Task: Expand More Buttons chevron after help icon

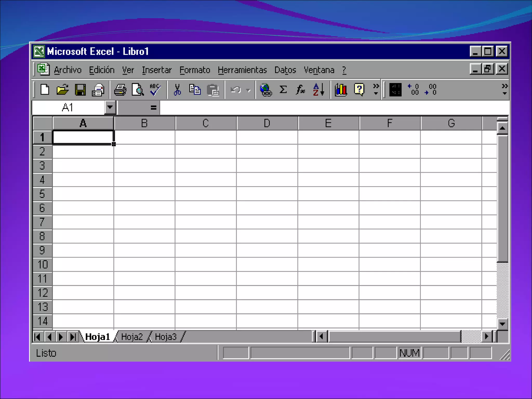Action: 376,89
